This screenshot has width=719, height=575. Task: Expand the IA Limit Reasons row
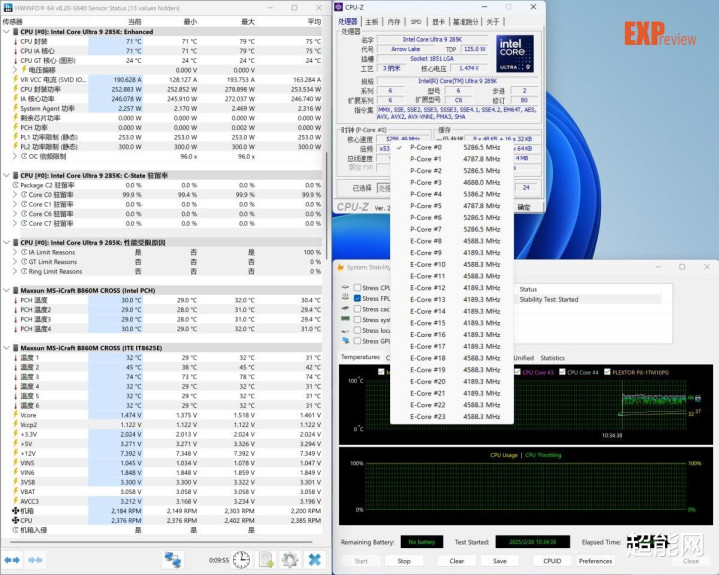pyautogui.click(x=15, y=252)
